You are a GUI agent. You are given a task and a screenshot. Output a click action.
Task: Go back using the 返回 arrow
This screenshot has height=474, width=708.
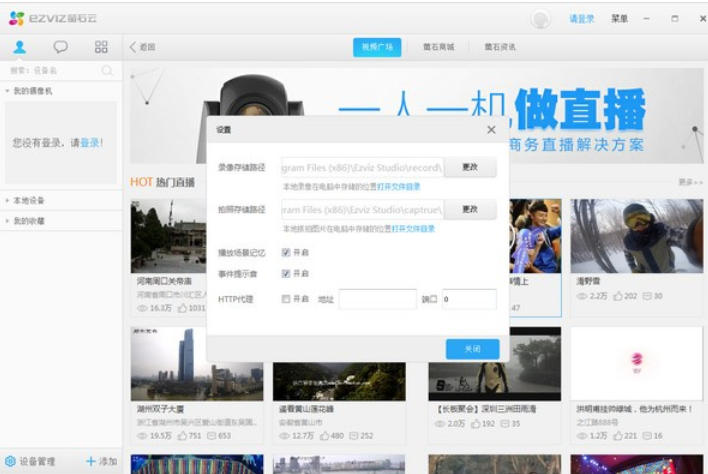[x=134, y=47]
